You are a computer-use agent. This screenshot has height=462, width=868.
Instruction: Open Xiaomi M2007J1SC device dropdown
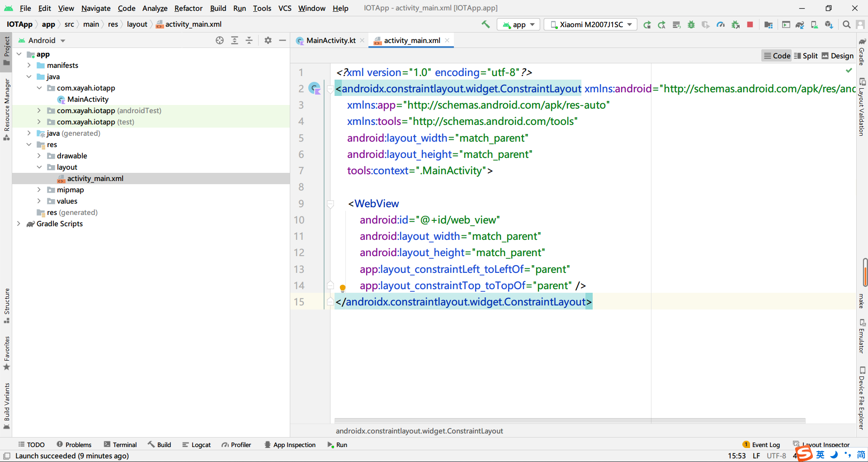[590, 24]
